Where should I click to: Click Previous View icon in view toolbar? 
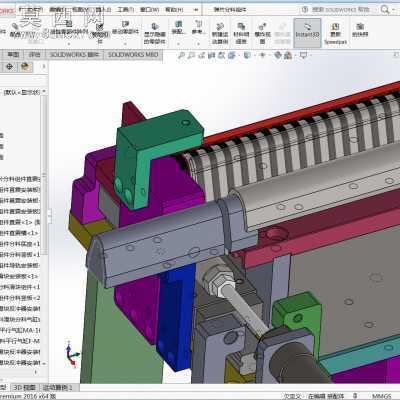coord(201,55)
